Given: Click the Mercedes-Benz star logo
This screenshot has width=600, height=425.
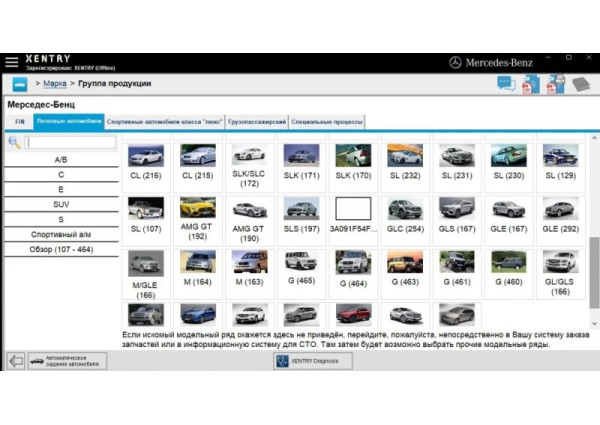Looking at the screenshot, I should 455,62.
